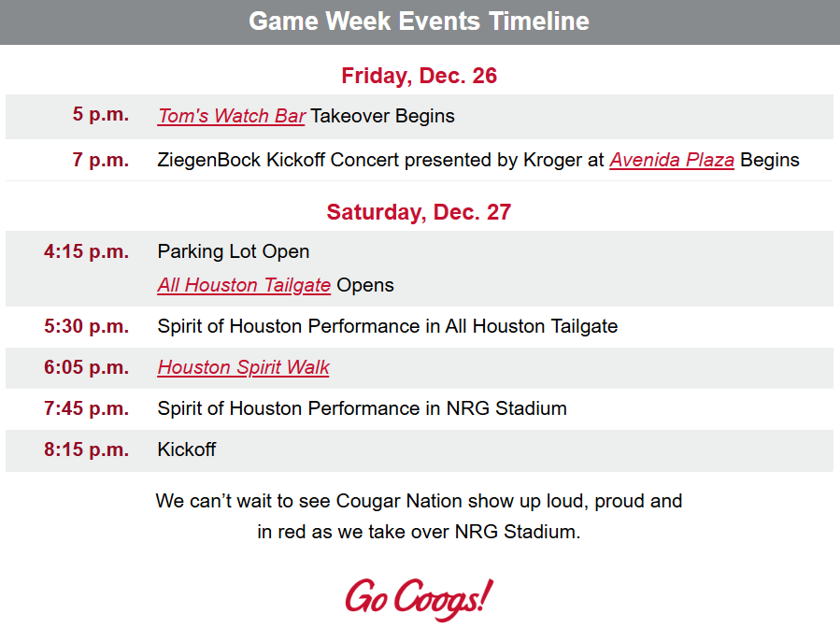Image resolution: width=840 pixels, height=642 pixels.
Task: Visit the Houston Spirit Walk link
Action: point(243,367)
